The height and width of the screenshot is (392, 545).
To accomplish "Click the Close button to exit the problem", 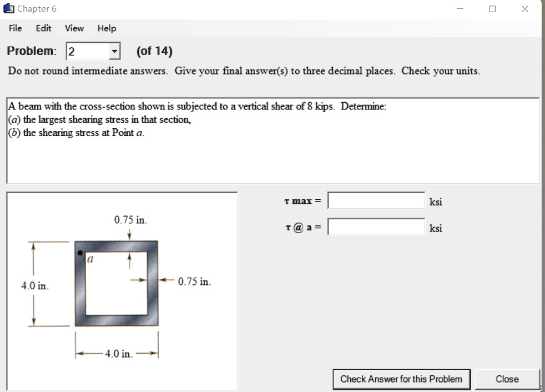I will (506, 379).
